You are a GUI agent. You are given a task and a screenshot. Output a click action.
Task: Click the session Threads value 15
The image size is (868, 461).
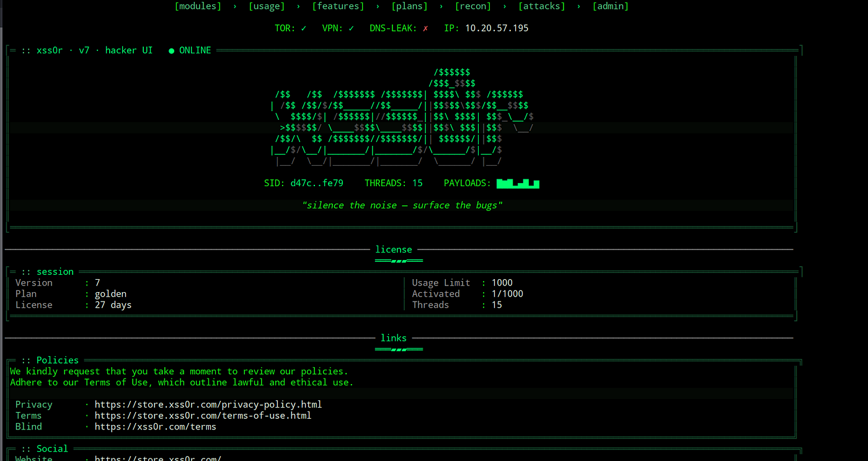[497, 305]
